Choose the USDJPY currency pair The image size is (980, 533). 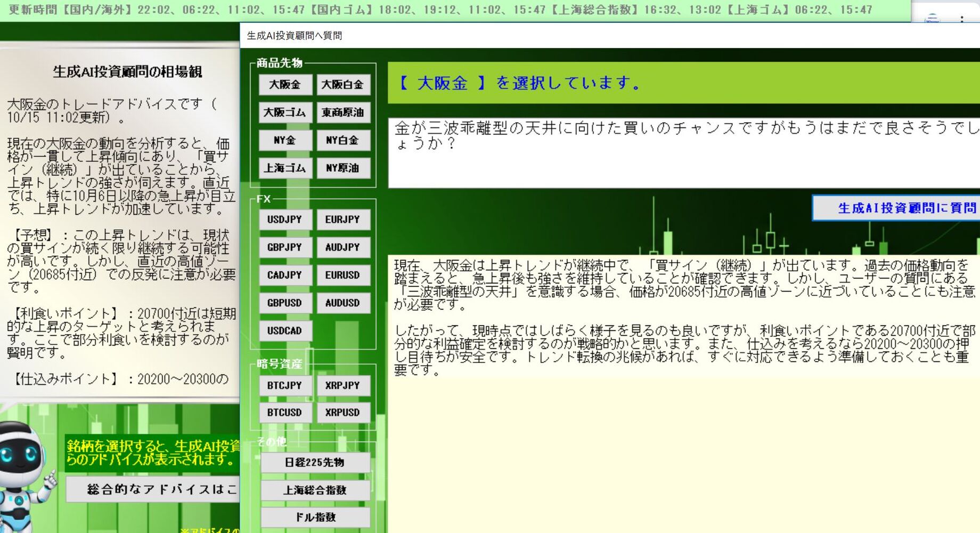pyautogui.click(x=285, y=220)
